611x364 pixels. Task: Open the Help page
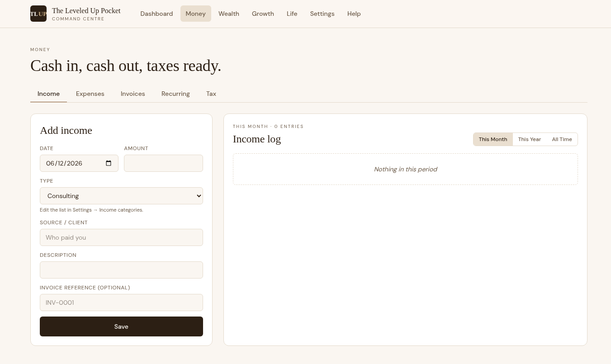[354, 14]
